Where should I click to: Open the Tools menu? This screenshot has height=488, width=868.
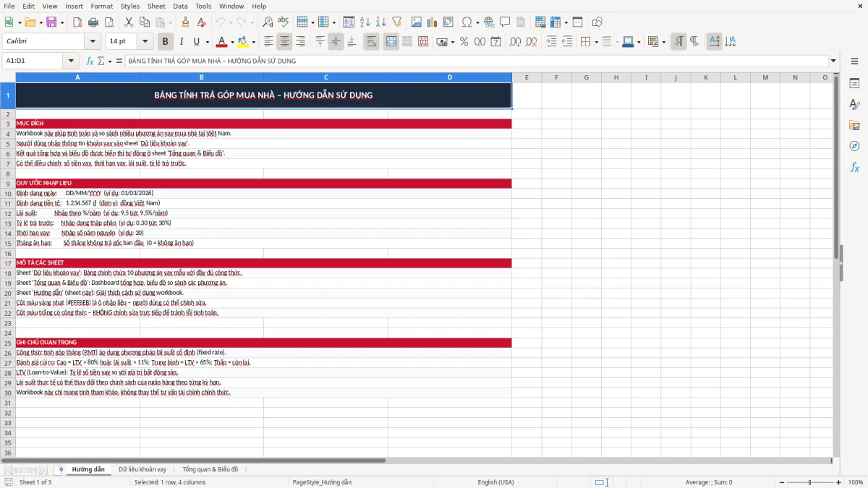pyautogui.click(x=203, y=6)
